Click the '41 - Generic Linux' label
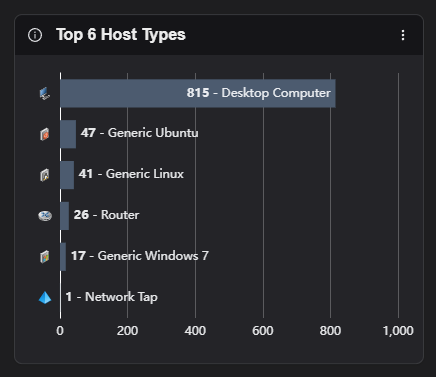 coord(131,174)
